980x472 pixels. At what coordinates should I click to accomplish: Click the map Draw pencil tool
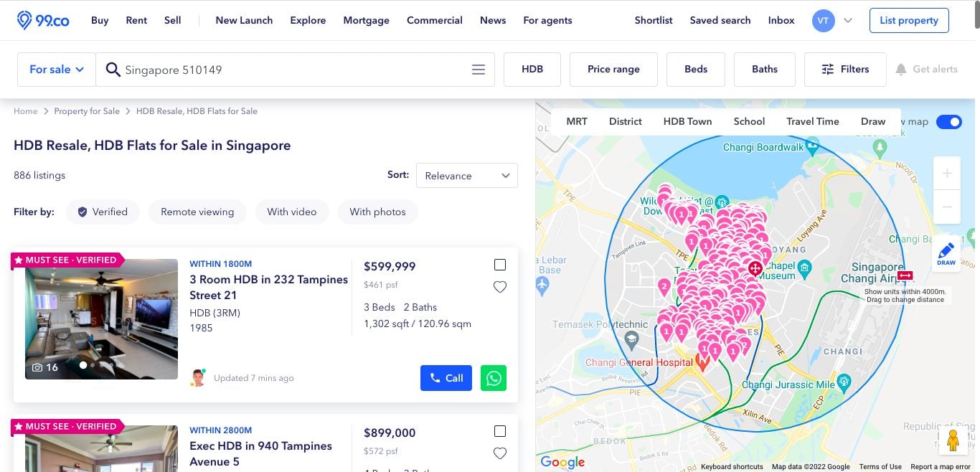click(946, 253)
